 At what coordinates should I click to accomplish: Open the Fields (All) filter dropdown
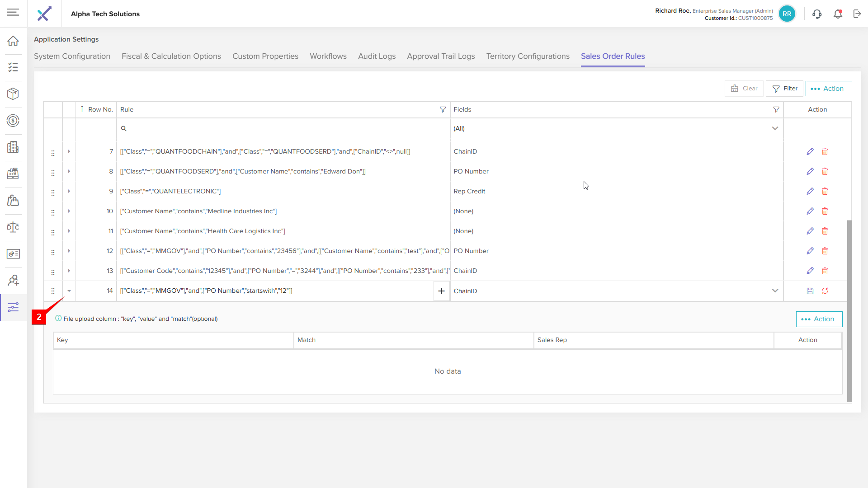775,129
